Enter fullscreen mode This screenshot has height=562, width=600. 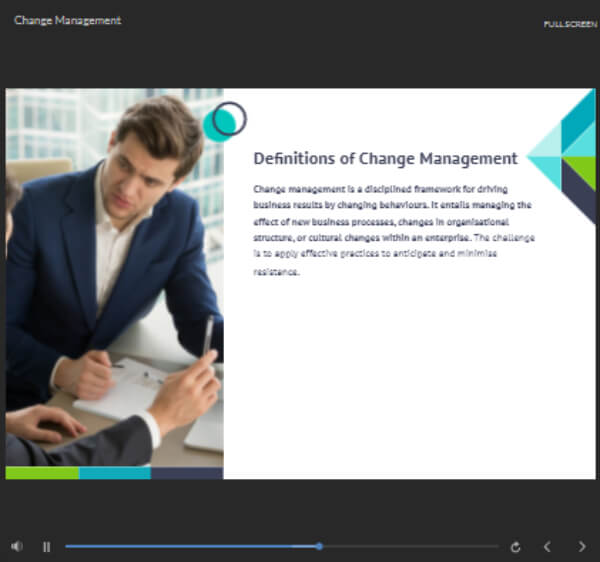point(570,24)
